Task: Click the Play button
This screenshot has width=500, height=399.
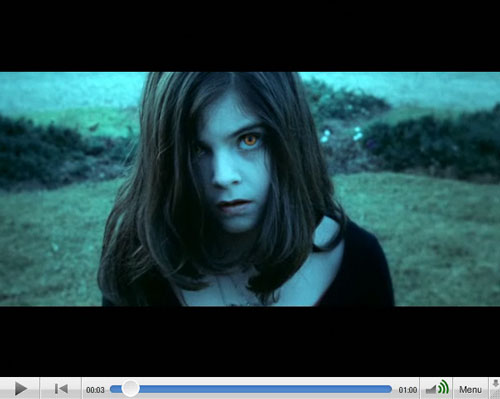Action: (x=20, y=389)
